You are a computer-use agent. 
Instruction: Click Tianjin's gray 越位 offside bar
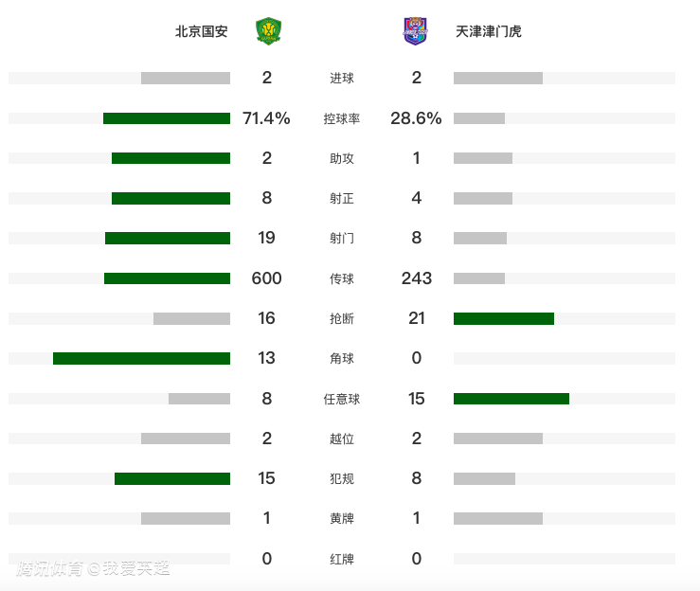point(498,439)
